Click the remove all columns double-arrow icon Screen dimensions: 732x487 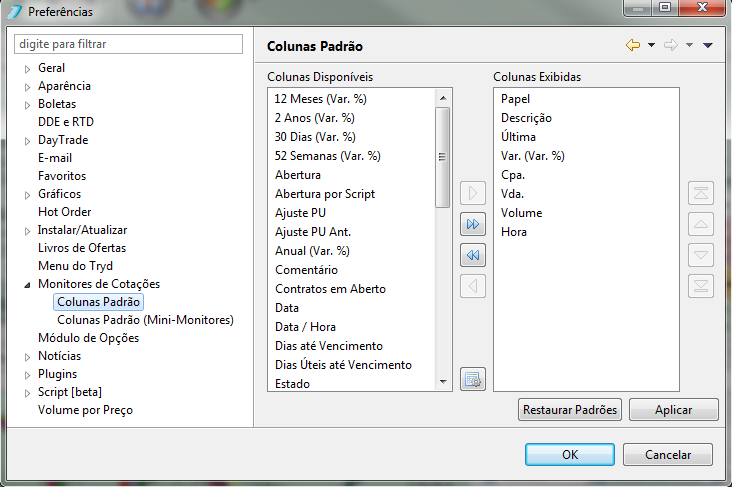coord(472,255)
